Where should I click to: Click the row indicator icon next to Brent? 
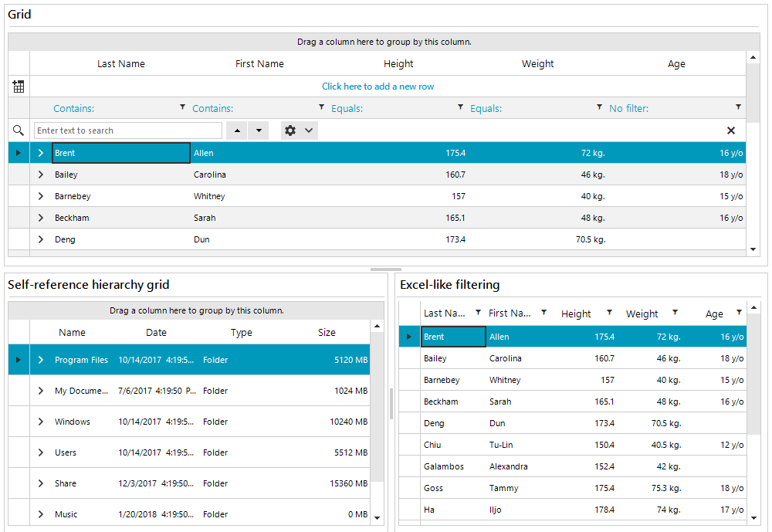click(x=18, y=152)
